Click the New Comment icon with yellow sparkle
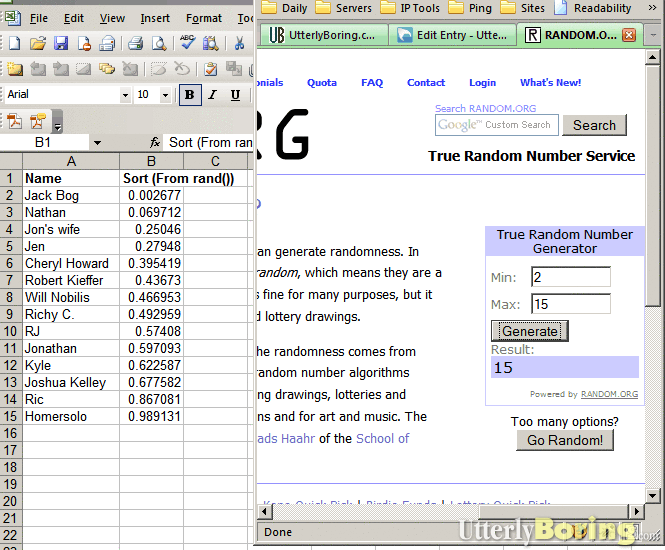This screenshot has width=665, height=550. coord(14,68)
